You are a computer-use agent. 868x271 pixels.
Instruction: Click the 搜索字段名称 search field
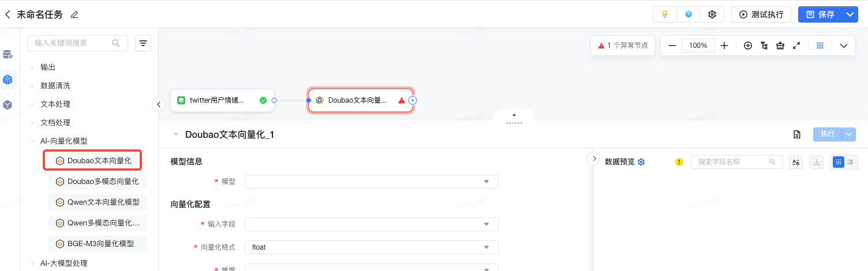[733, 162]
